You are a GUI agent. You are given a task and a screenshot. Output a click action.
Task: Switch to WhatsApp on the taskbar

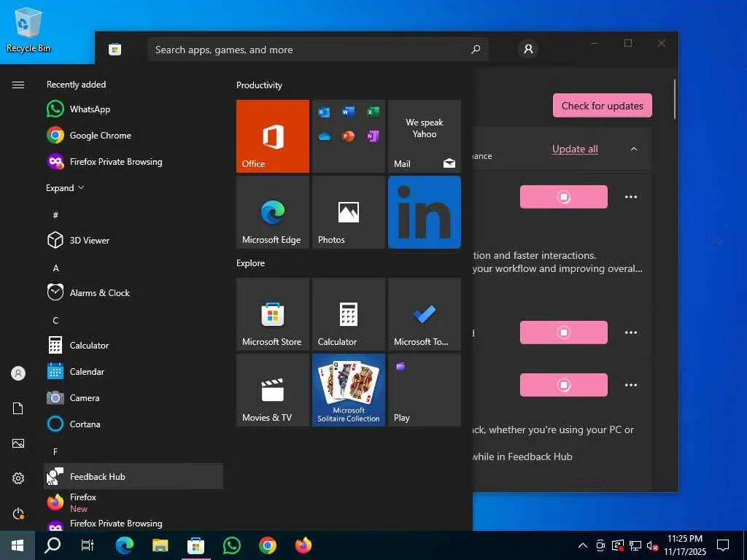coord(231,545)
